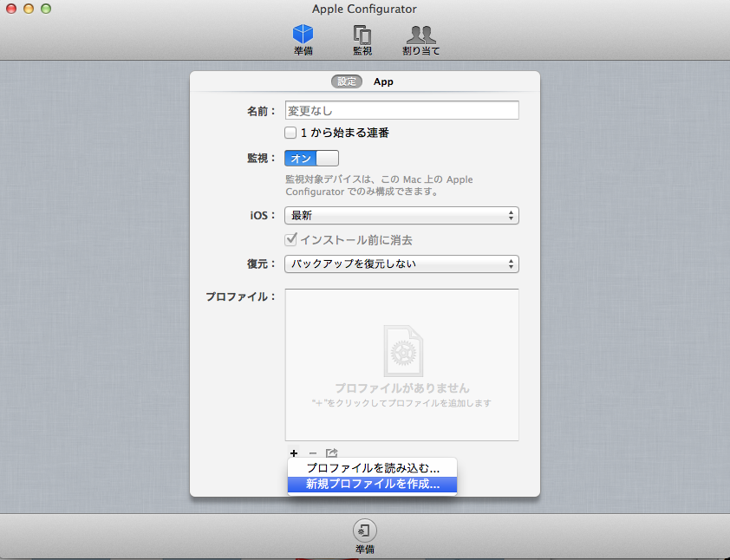Select the 設定 tab
The width and height of the screenshot is (730, 560).
pos(347,81)
